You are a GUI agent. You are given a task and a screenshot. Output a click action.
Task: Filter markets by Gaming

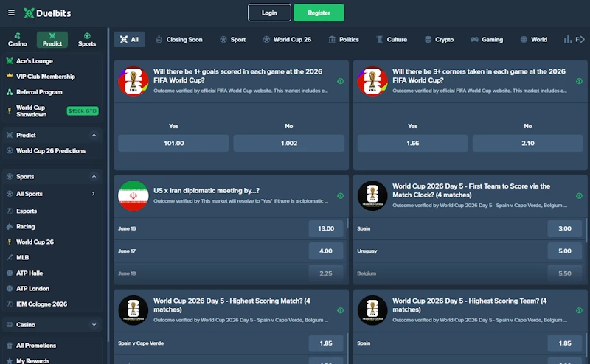(487, 40)
